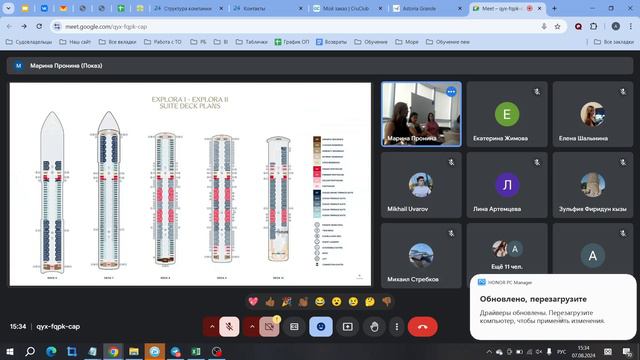Send the heart emoji reaction
Viewport: 640px width, 360px height.
[x=253, y=302]
